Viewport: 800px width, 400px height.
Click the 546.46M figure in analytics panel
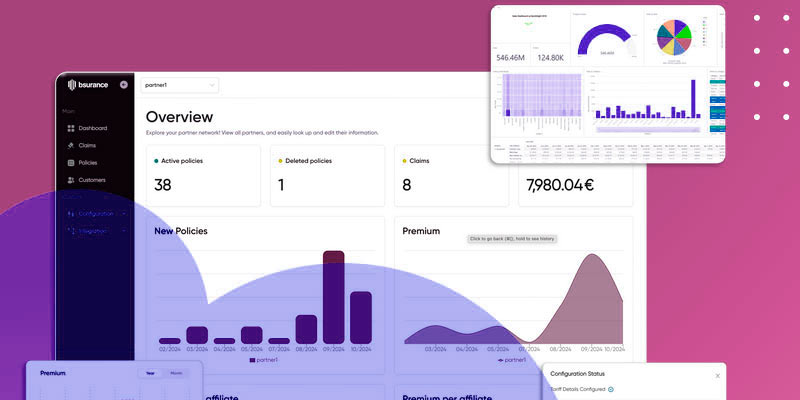click(510, 58)
